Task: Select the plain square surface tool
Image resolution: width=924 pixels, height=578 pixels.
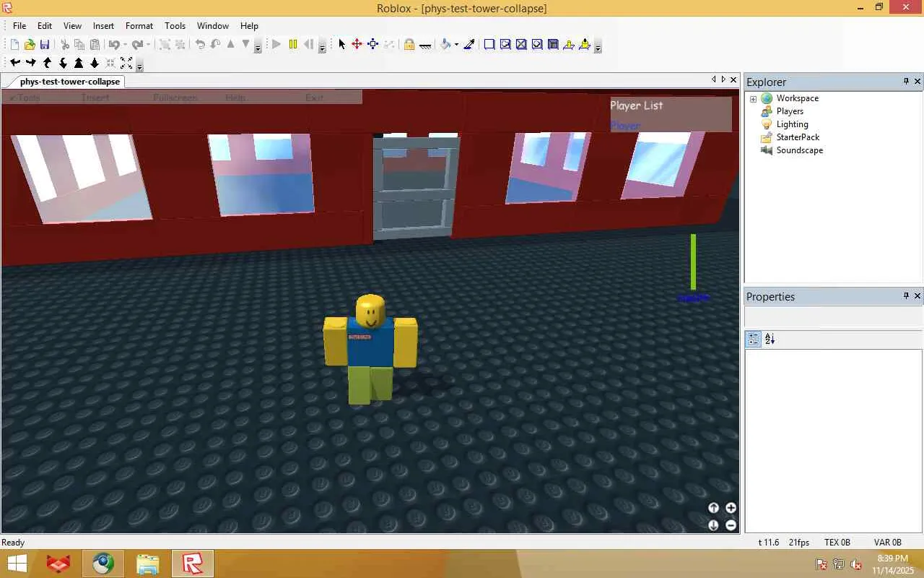Action: [489, 45]
